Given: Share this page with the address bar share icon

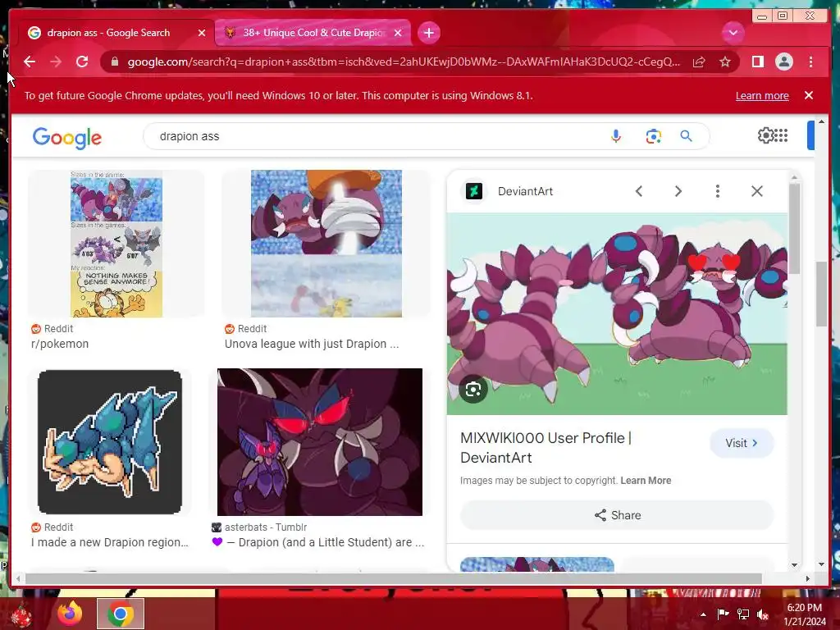Looking at the screenshot, I should click(699, 62).
